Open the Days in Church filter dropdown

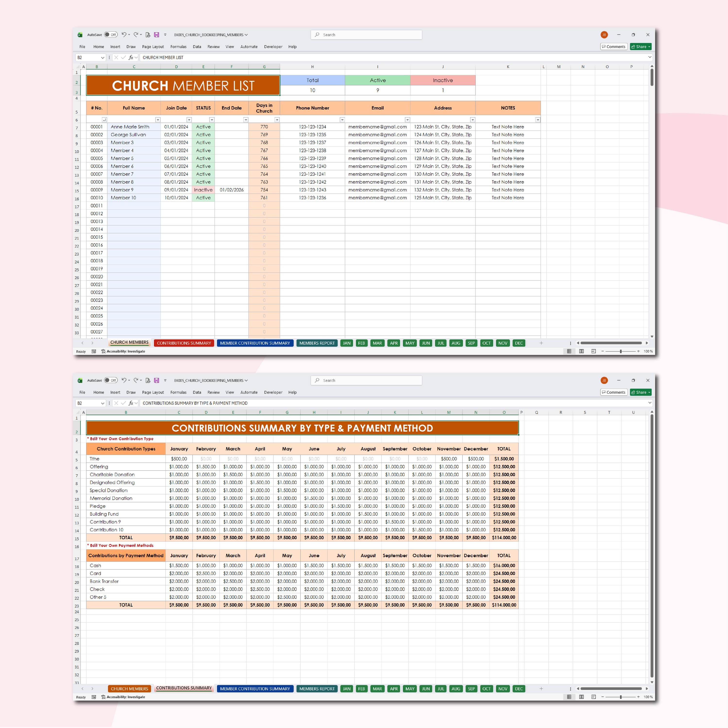click(277, 120)
